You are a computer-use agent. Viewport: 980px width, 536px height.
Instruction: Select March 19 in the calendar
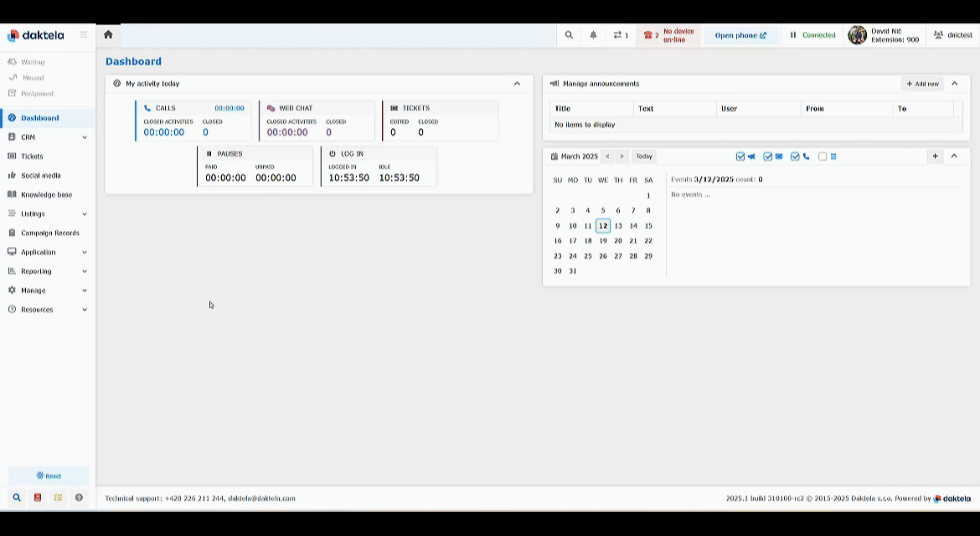click(x=603, y=241)
